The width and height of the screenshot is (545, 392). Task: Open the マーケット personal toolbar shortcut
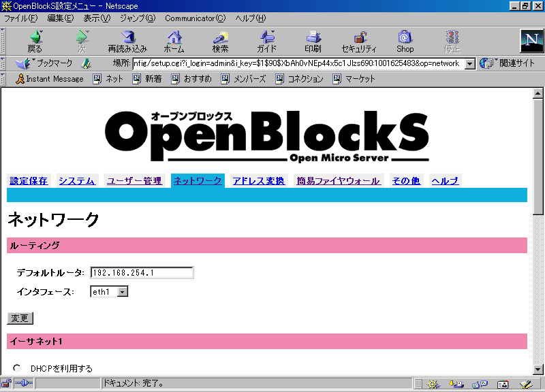point(354,79)
